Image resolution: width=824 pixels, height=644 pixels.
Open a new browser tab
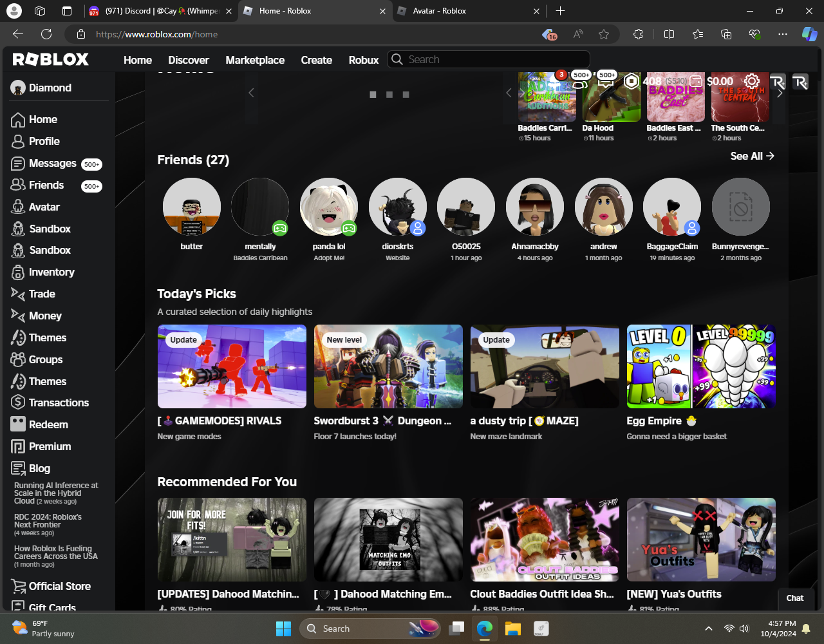(x=560, y=11)
